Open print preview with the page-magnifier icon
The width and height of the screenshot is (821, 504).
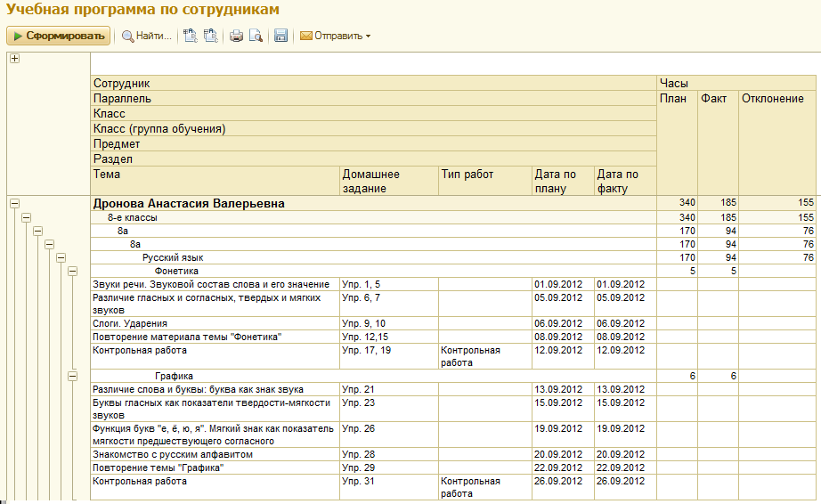point(256,37)
